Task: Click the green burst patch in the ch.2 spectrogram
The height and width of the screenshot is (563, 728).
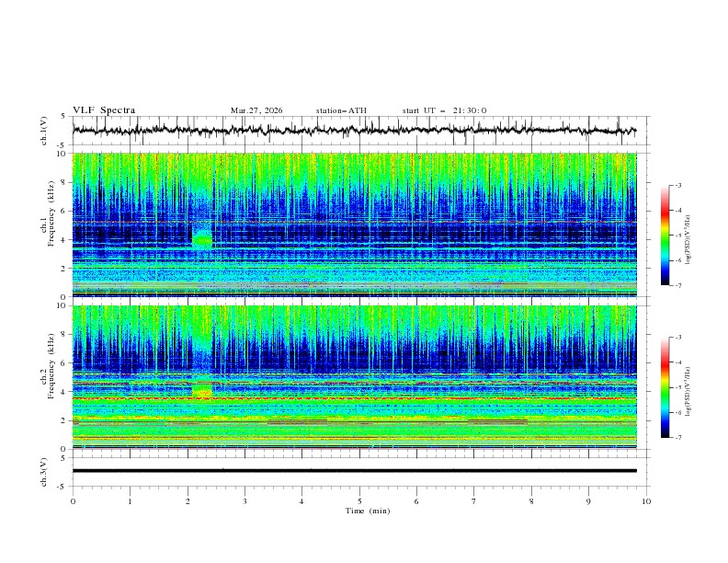Action: point(202,390)
